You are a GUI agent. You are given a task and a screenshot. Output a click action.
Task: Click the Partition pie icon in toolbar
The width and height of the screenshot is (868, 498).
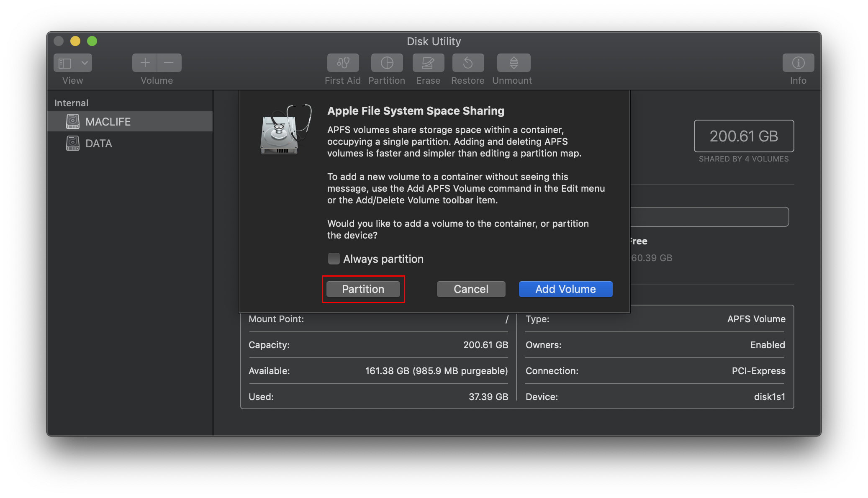click(x=387, y=63)
